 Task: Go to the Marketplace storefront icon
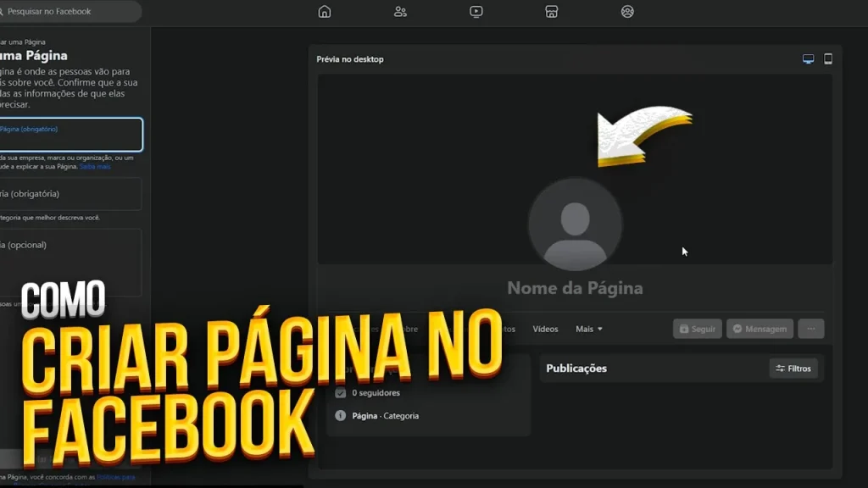pyautogui.click(x=552, y=12)
